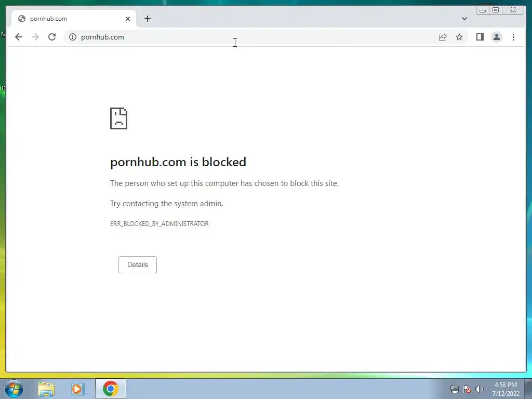The width and height of the screenshot is (532, 399).
Task: Share this page icon
Action: 443,37
